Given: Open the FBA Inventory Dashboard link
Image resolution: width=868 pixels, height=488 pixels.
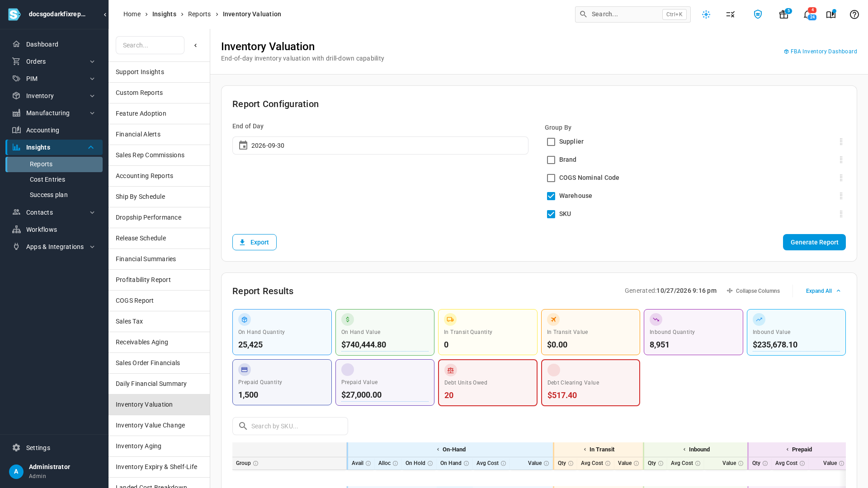Looking at the screenshot, I should click(820, 52).
